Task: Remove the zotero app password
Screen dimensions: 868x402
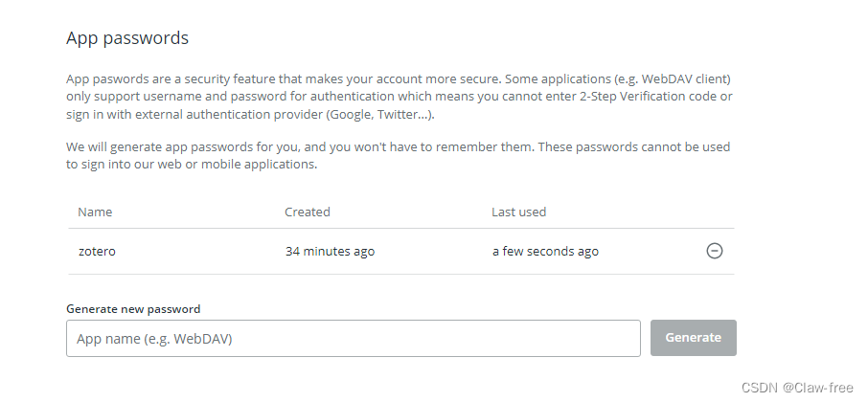Action: [714, 251]
